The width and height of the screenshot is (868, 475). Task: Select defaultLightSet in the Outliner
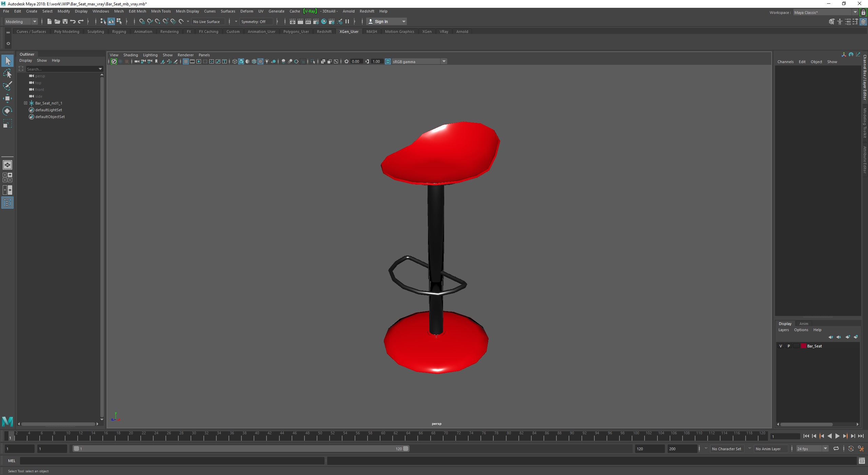48,110
